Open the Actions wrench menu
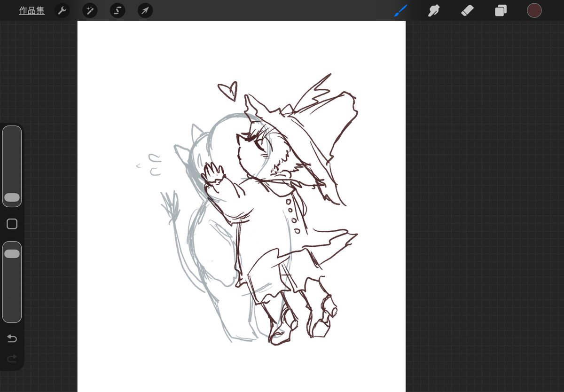 [x=62, y=10]
